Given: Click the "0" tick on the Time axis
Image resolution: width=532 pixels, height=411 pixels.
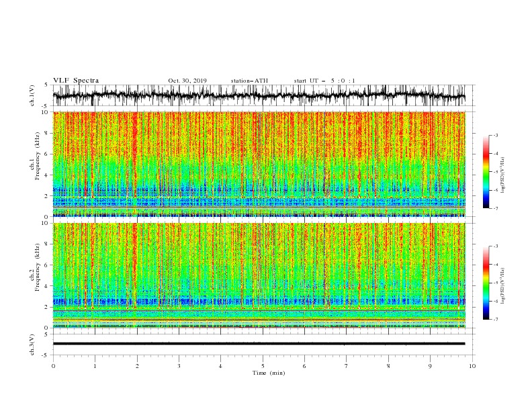Looking at the screenshot, I should coord(53,366).
